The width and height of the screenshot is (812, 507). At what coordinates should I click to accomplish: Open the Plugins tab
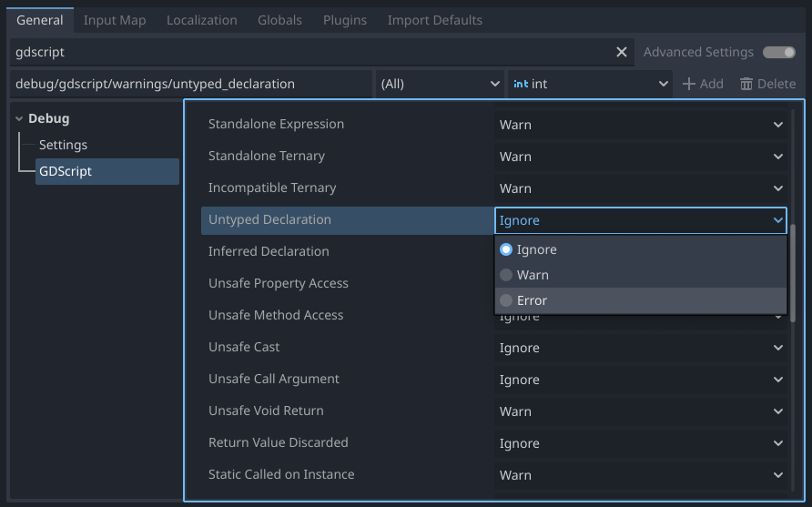(x=345, y=20)
